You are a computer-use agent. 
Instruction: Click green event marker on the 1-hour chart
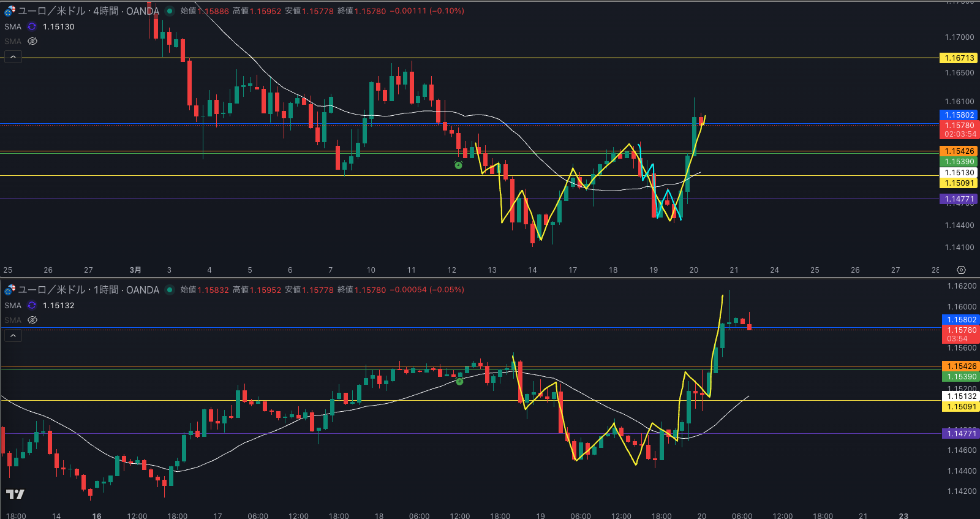tap(459, 381)
